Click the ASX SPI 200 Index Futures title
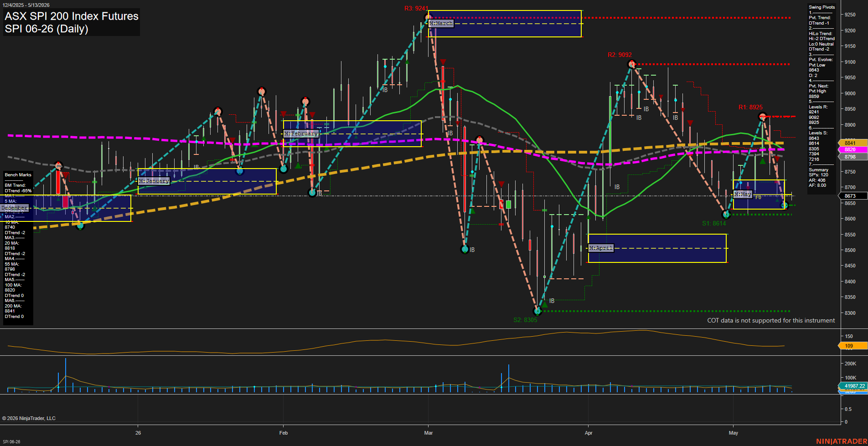The image size is (868, 446). [x=72, y=16]
